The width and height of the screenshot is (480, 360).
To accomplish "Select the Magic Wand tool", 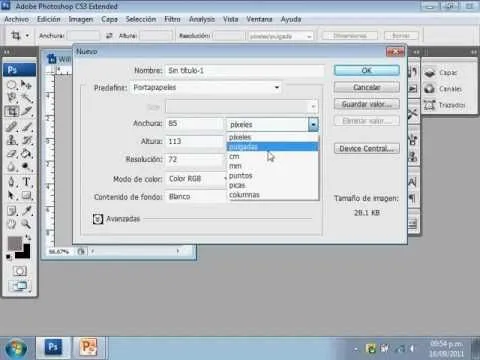I will click(x=27, y=98).
